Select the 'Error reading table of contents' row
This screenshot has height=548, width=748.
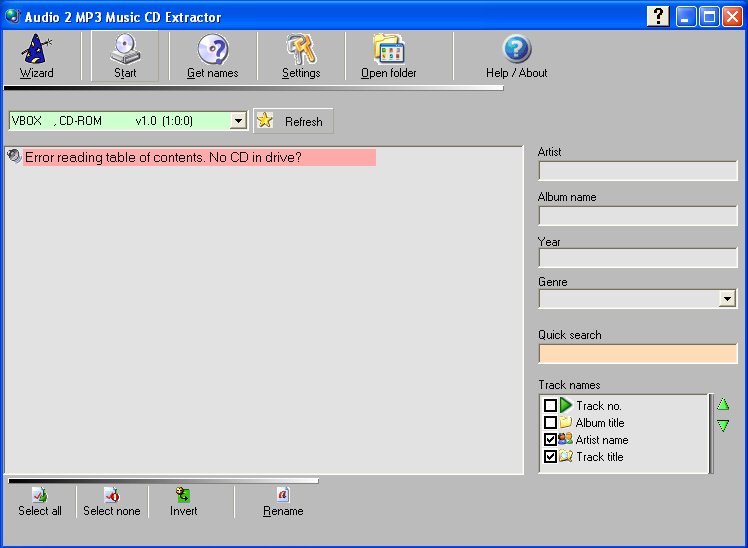pyautogui.click(x=199, y=157)
